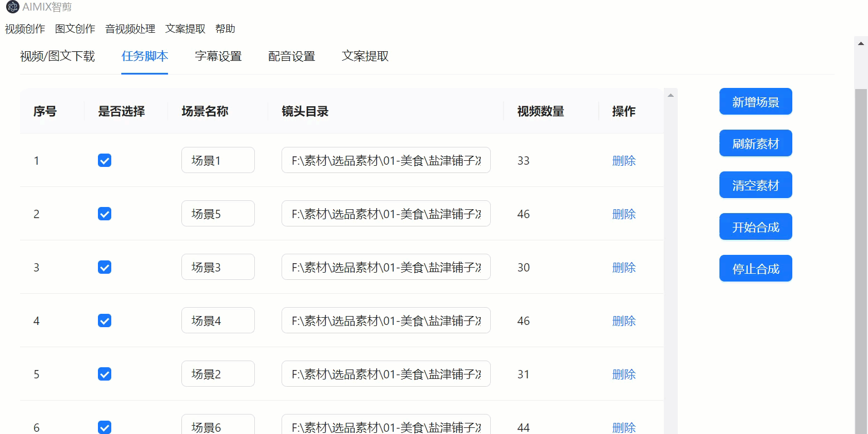Click the 镜头目录 path field in row 3
The width and height of the screenshot is (868, 434).
(x=386, y=268)
